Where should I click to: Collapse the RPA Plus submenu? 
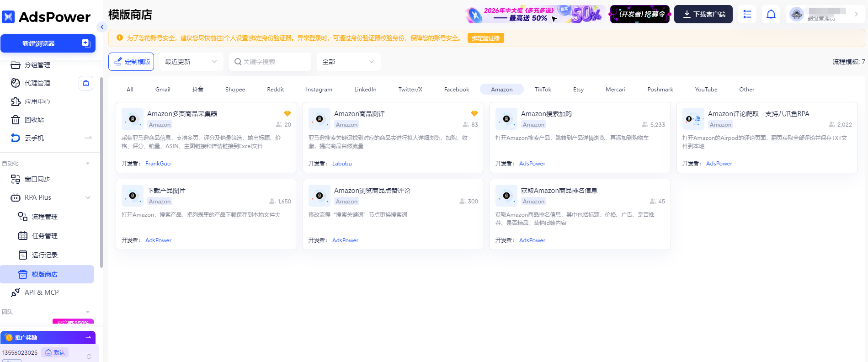[88, 197]
